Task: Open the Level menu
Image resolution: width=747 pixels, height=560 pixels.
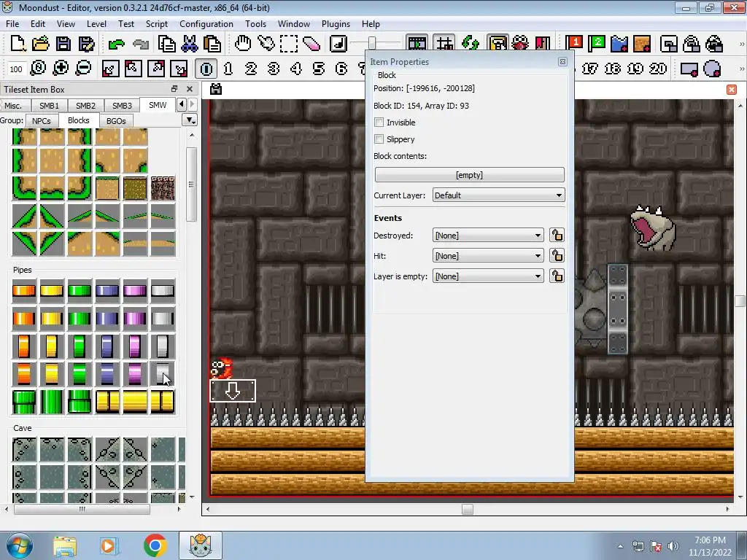Action: pyautogui.click(x=96, y=24)
